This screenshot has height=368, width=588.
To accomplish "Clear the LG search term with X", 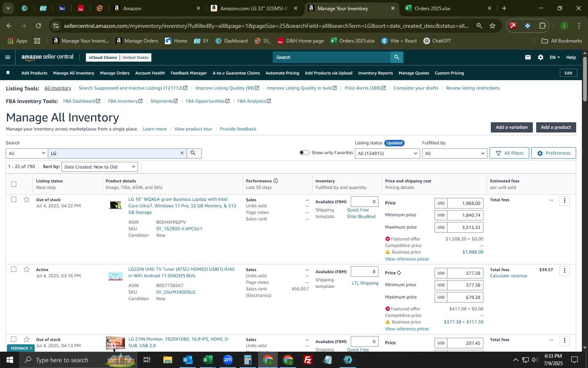I will click(x=182, y=153).
